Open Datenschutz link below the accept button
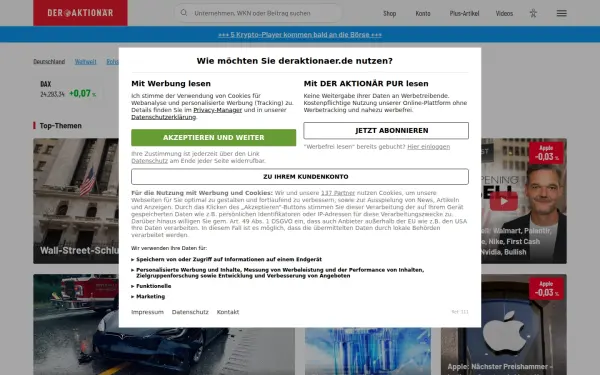 [149, 161]
